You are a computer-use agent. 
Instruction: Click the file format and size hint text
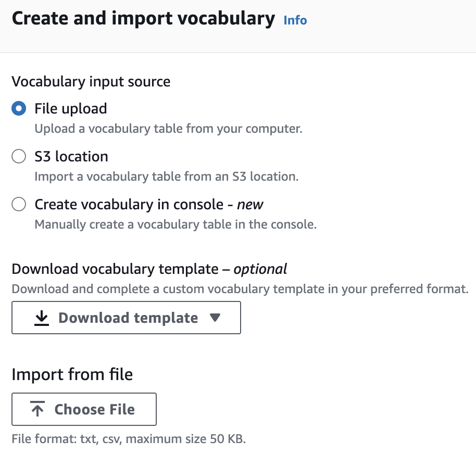(x=129, y=439)
